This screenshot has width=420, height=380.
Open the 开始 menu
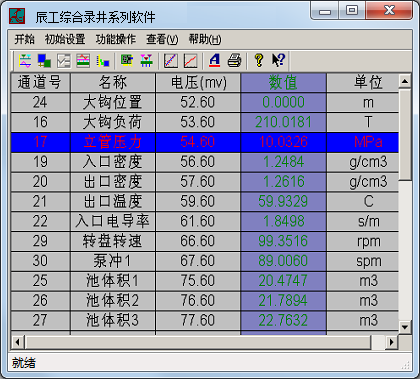click(24, 39)
